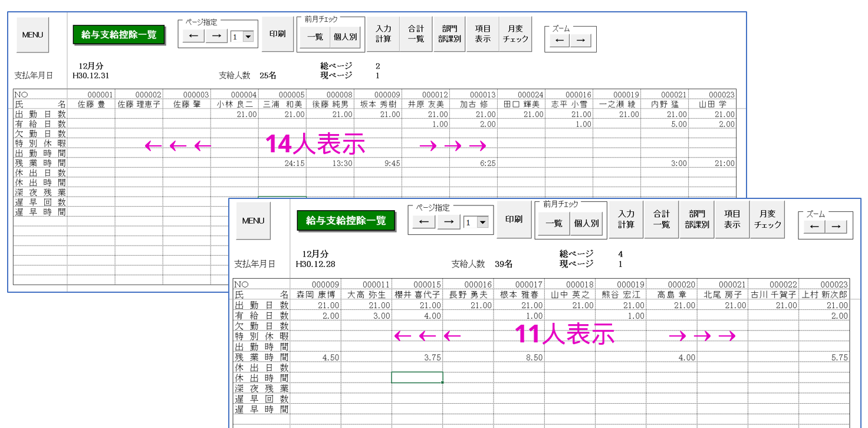Click 印刷 button in back window
The width and height of the screenshot is (868, 428).
point(278,34)
